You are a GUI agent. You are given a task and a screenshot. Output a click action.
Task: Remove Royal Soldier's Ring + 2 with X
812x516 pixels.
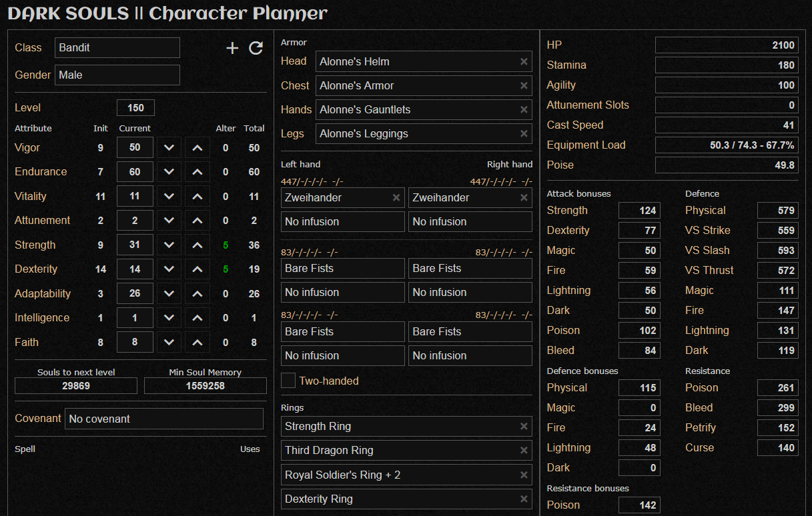click(524, 475)
